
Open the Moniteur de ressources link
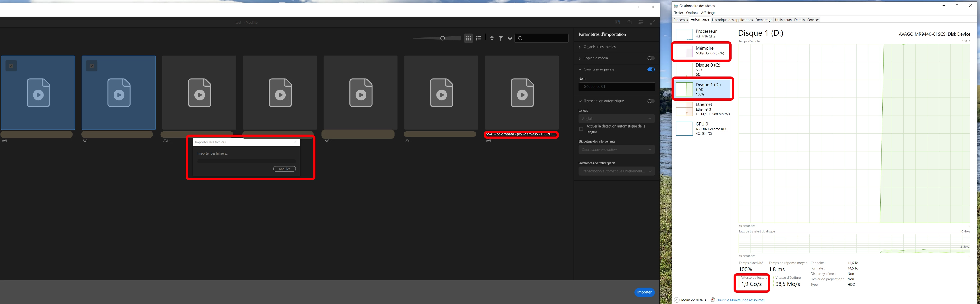[x=740, y=300]
